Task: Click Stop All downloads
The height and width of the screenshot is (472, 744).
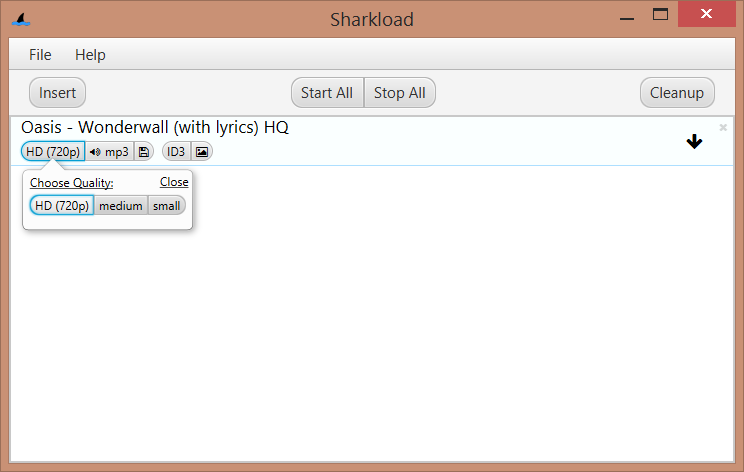Action: pyautogui.click(x=399, y=93)
